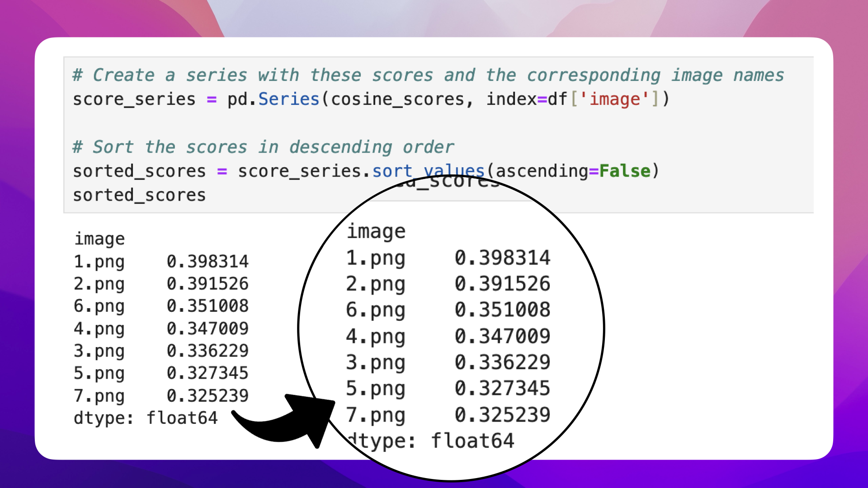Viewport: 868px width, 488px height.
Task: Click the 'image' output index header
Action: click(99, 239)
